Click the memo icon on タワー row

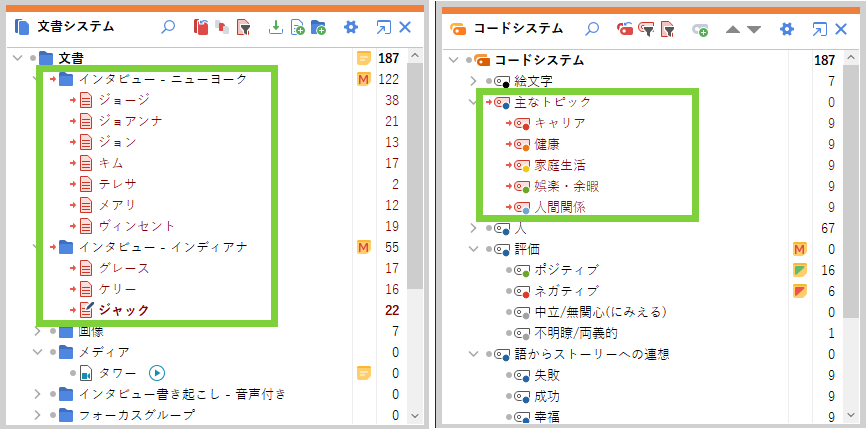(x=363, y=373)
